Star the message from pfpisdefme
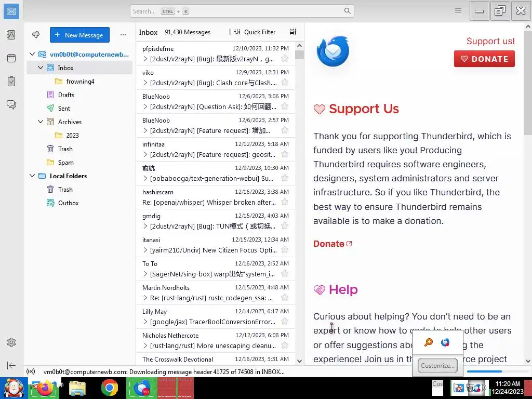The image size is (532, 399). tap(285, 59)
